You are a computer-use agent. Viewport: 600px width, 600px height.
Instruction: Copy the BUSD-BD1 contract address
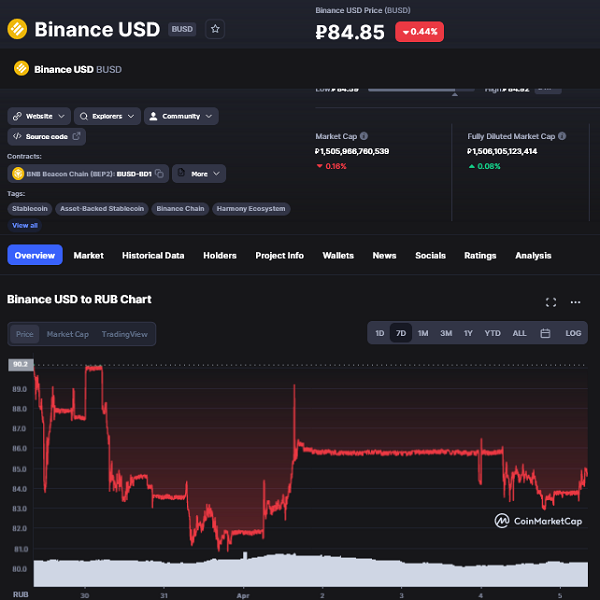[x=159, y=174]
